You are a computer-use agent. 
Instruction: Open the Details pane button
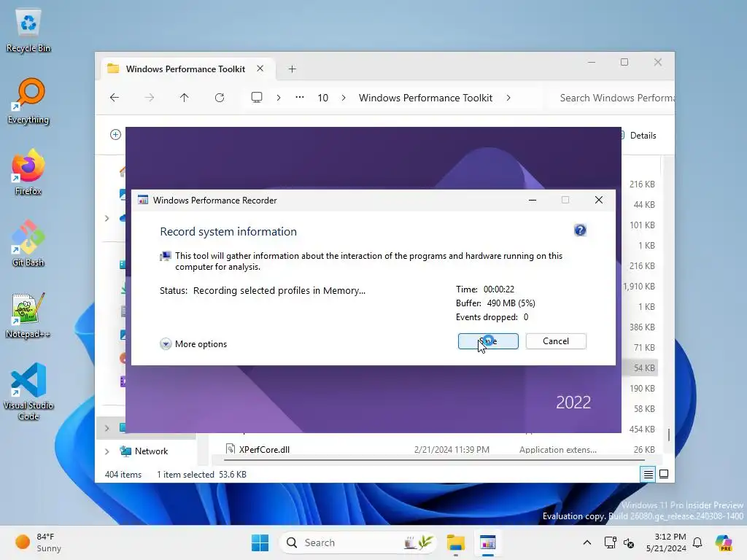[x=638, y=135]
